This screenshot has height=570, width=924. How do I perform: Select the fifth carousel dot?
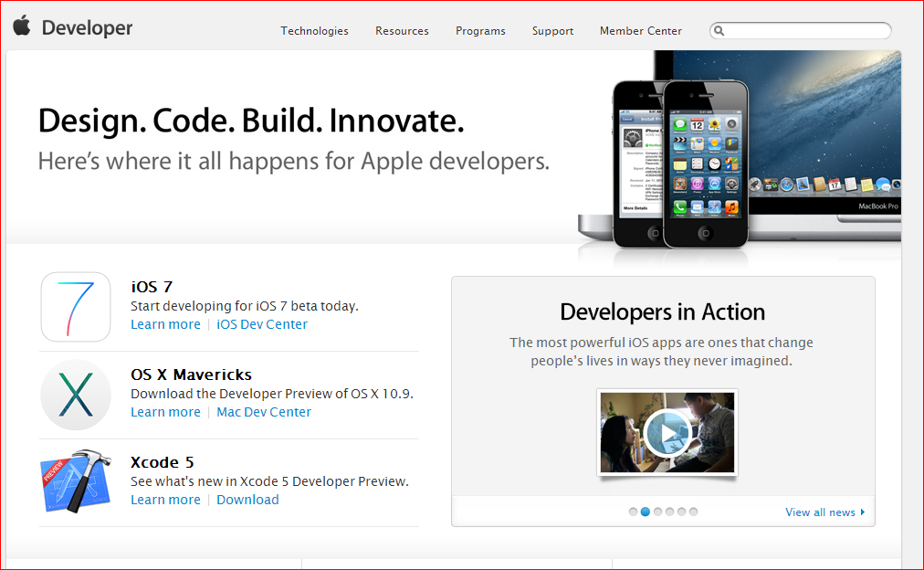coord(681,512)
